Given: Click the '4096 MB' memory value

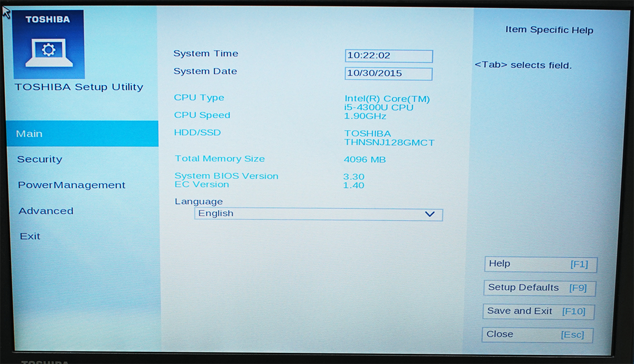Looking at the screenshot, I should (x=365, y=160).
